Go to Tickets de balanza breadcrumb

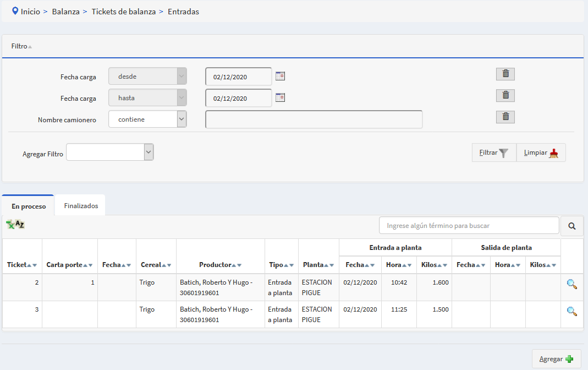pyautogui.click(x=123, y=12)
